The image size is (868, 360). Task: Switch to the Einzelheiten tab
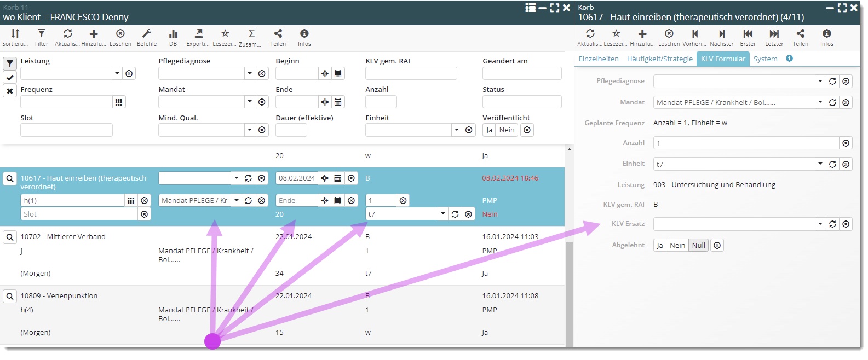(x=599, y=59)
